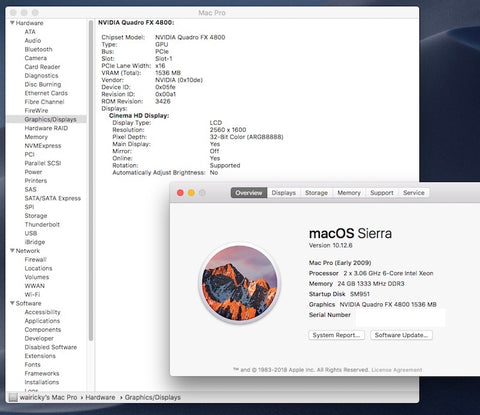Select Power in the sidebar

(x=33, y=172)
